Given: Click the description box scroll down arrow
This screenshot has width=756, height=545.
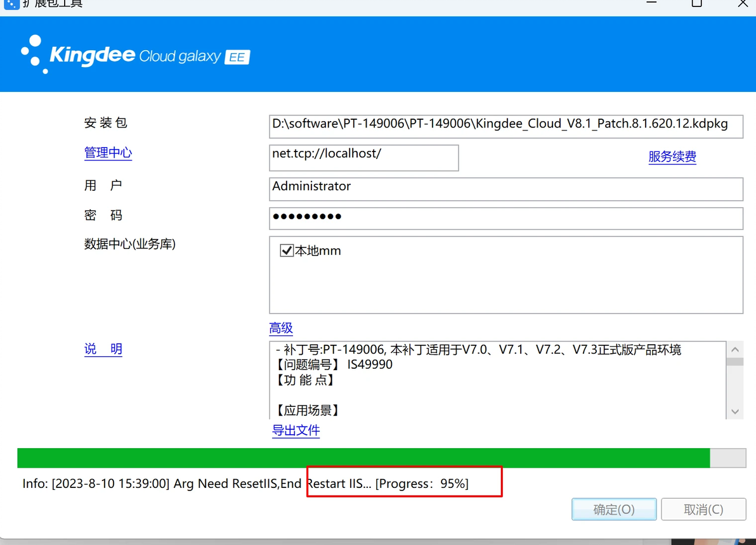Looking at the screenshot, I should tap(735, 411).
